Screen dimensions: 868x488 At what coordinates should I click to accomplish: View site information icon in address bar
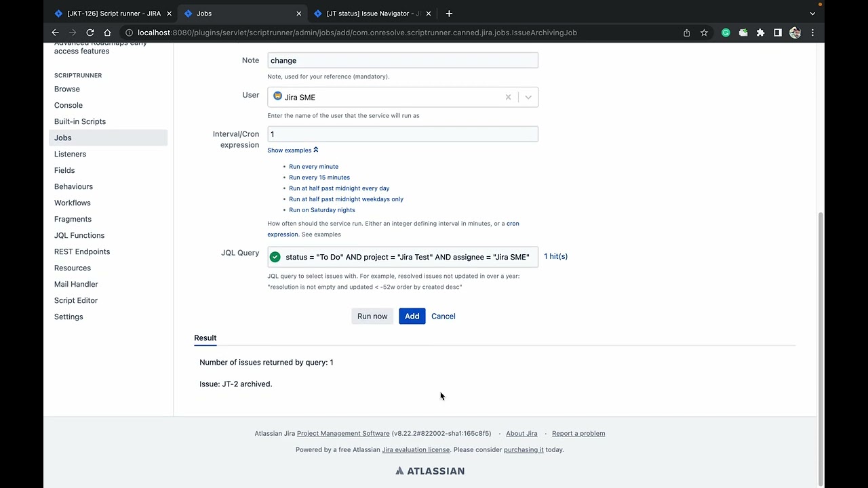tap(129, 33)
